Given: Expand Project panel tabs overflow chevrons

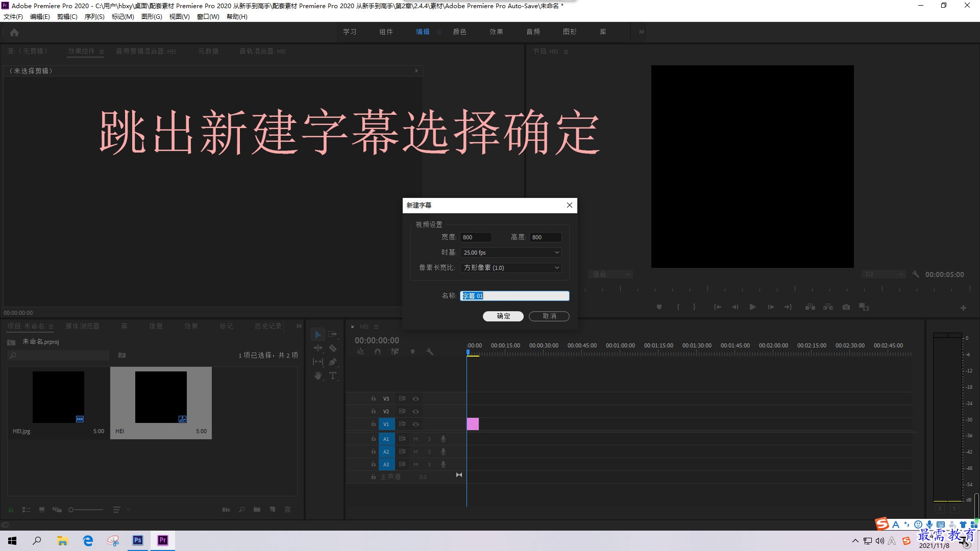Looking at the screenshot, I should click(x=299, y=326).
